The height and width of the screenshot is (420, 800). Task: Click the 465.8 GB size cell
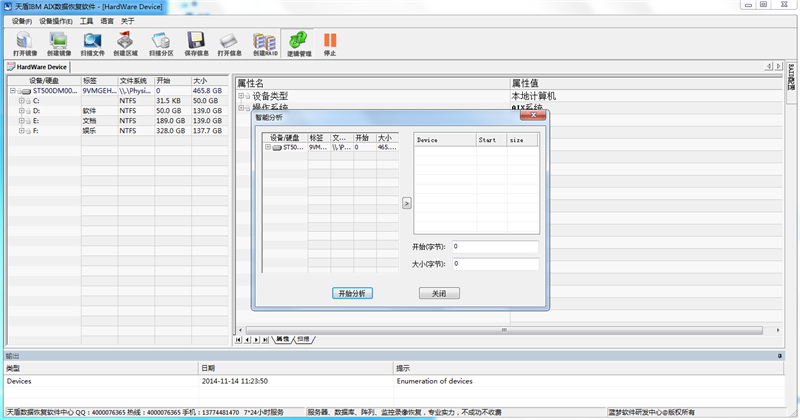point(207,91)
